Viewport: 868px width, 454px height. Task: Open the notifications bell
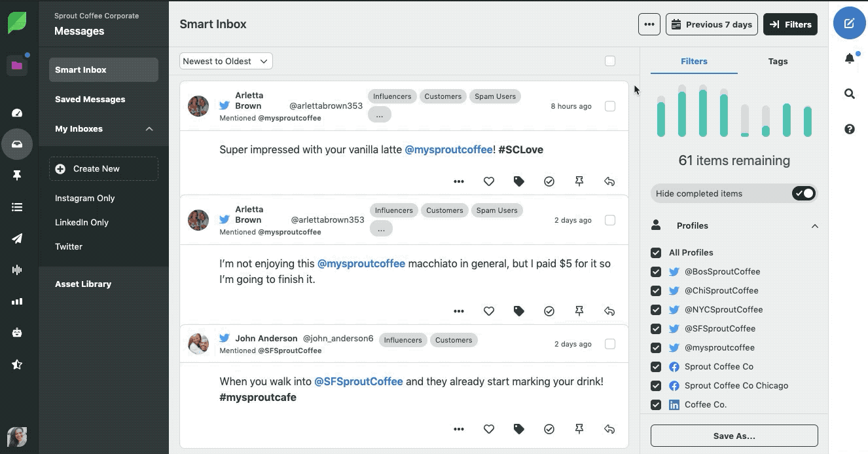[849, 59]
